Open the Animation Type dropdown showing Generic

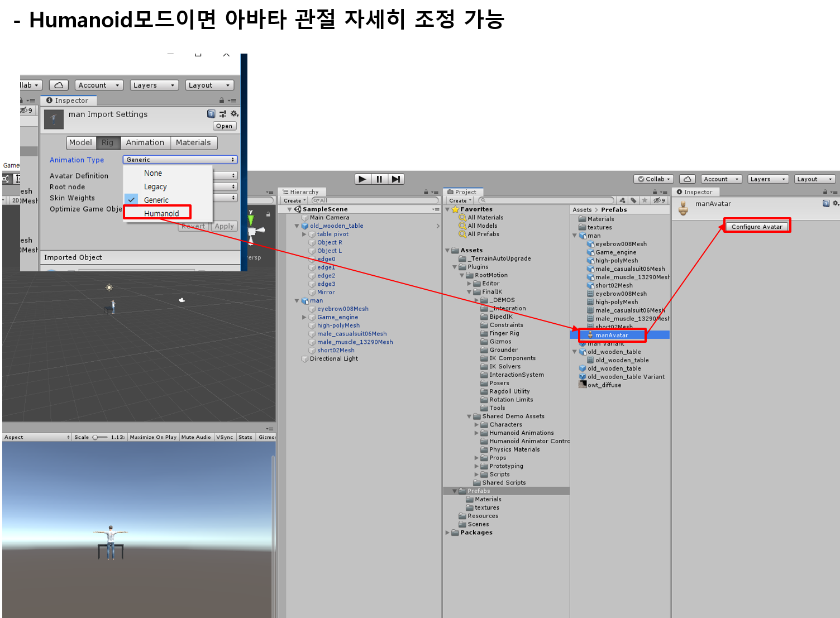pos(180,160)
